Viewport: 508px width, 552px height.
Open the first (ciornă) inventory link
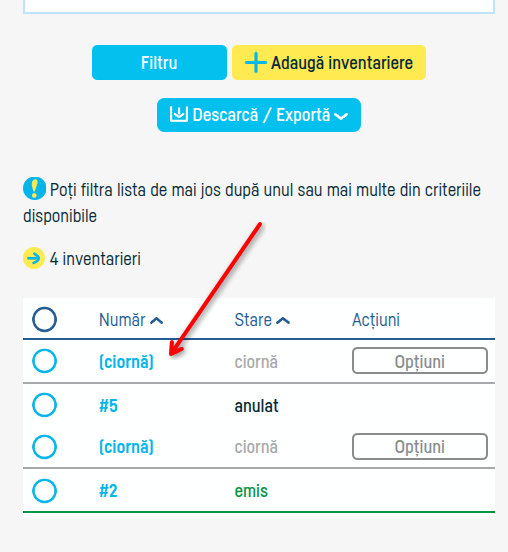(126, 362)
